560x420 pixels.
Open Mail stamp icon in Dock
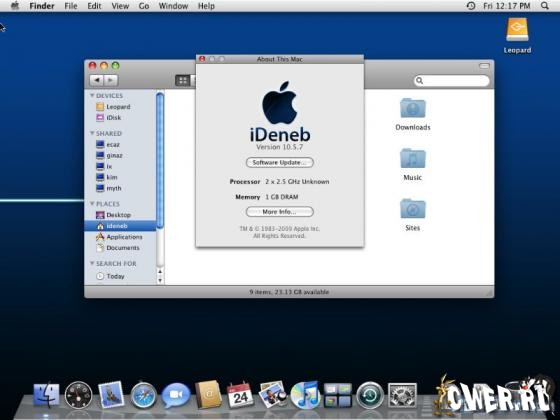pos(111,395)
